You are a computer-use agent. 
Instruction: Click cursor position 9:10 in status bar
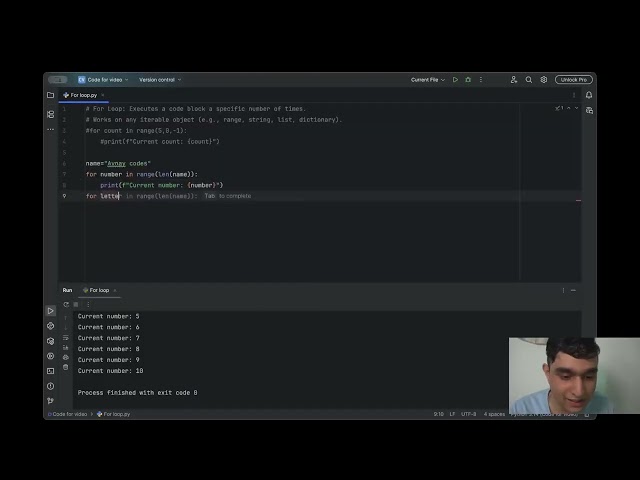click(438, 414)
